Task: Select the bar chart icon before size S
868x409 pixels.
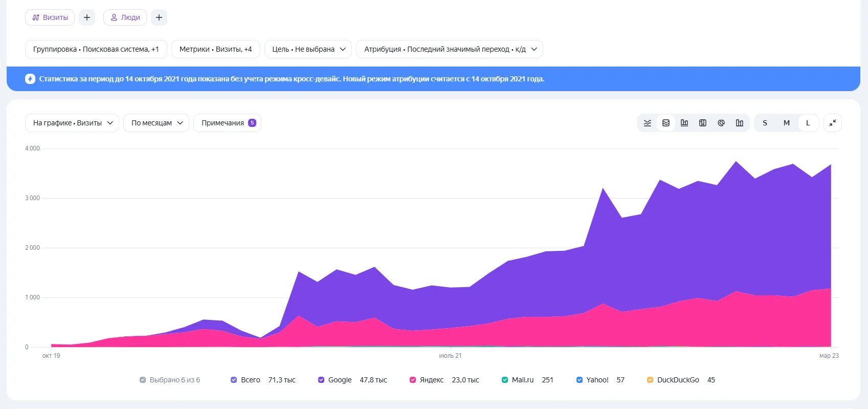Action: coord(740,123)
